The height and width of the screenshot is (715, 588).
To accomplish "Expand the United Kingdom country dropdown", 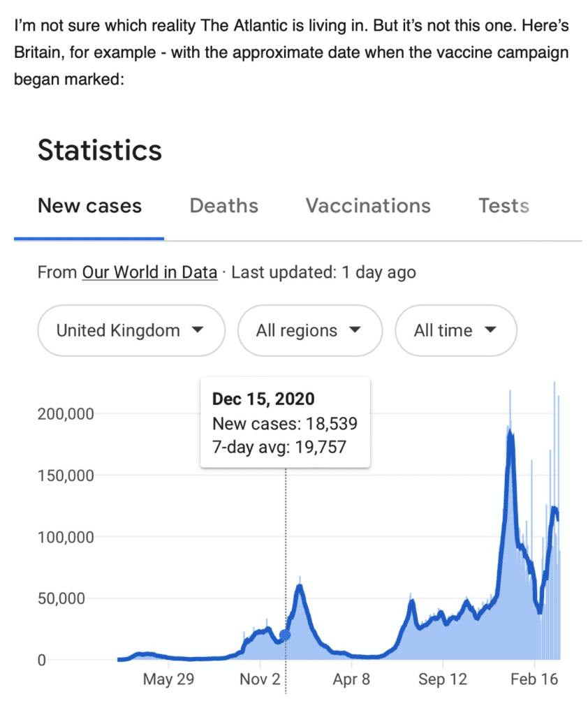I will [131, 330].
